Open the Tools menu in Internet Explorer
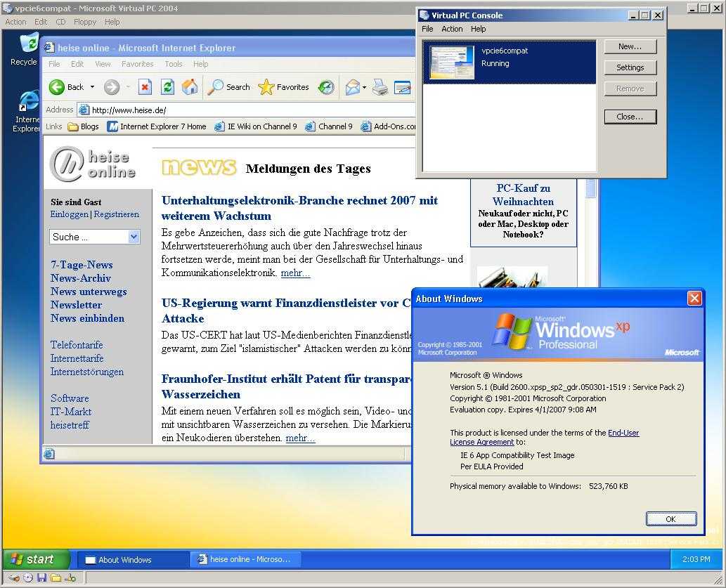 [173, 64]
